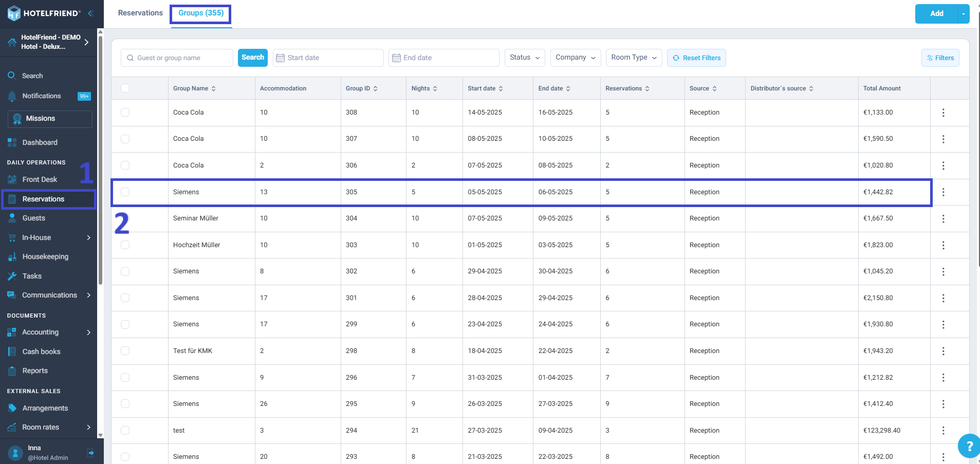The height and width of the screenshot is (464, 980).
Task: Click the Start date field
Action: pos(328,58)
